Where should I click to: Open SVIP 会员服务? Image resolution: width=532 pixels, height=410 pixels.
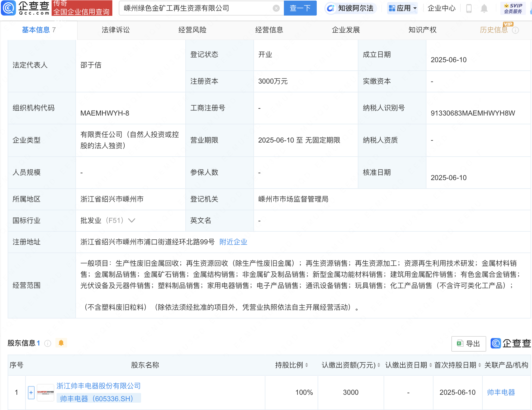click(x=513, y=8)
